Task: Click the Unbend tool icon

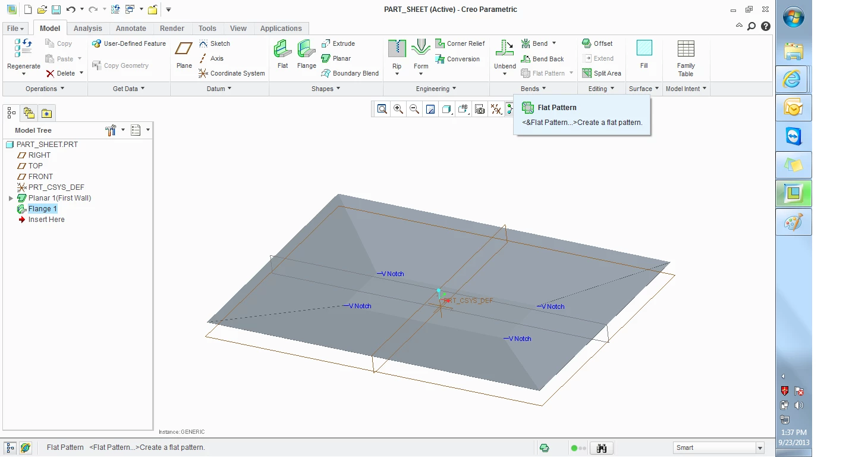Action: 505,49
